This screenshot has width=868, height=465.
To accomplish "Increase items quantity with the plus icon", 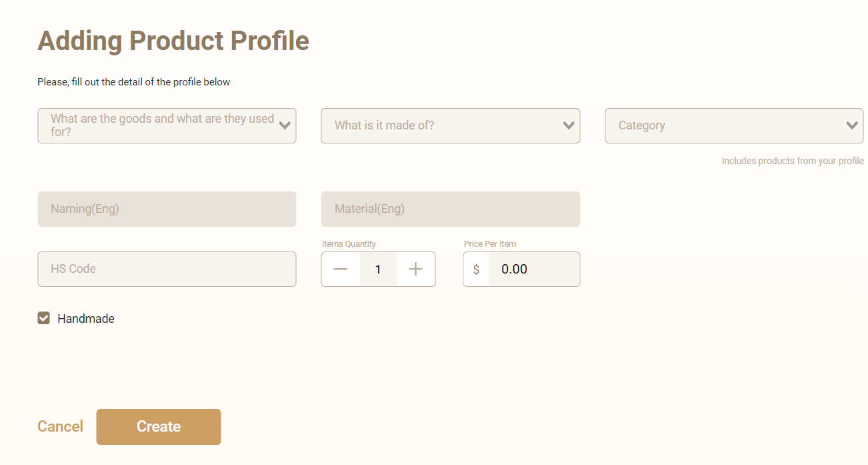I will 416,269.
